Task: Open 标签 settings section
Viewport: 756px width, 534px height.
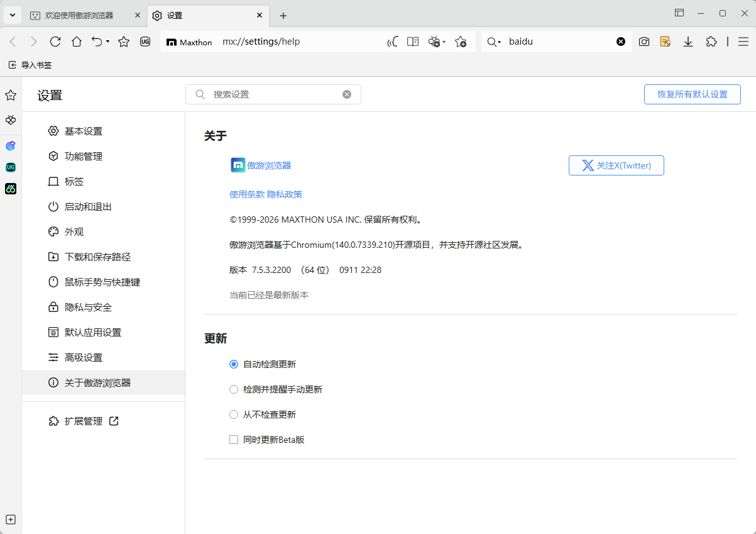Action: tap(103, 181)
